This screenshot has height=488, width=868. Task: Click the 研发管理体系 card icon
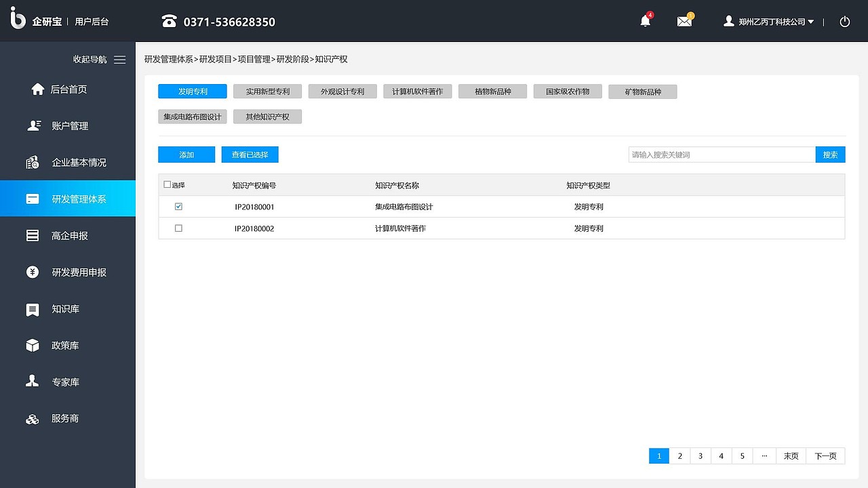coord(33,199)
